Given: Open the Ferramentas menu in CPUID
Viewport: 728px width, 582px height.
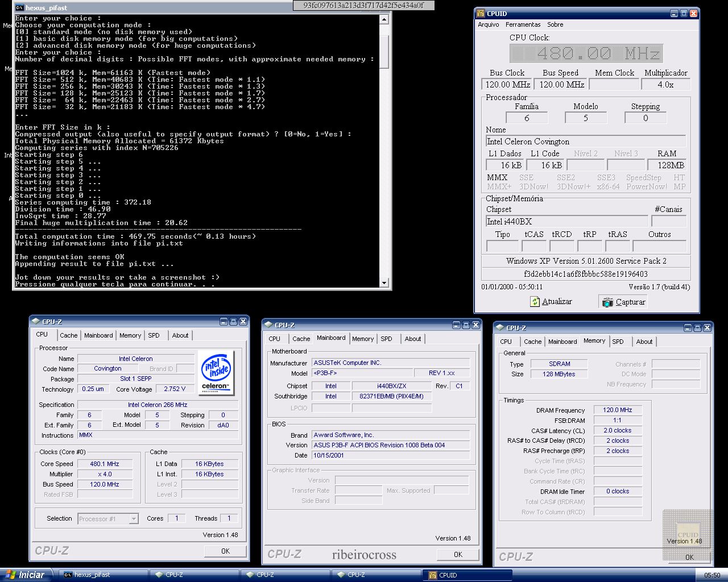Looking at the screenshot, I should pyautogui.click(x=523, y=24).
